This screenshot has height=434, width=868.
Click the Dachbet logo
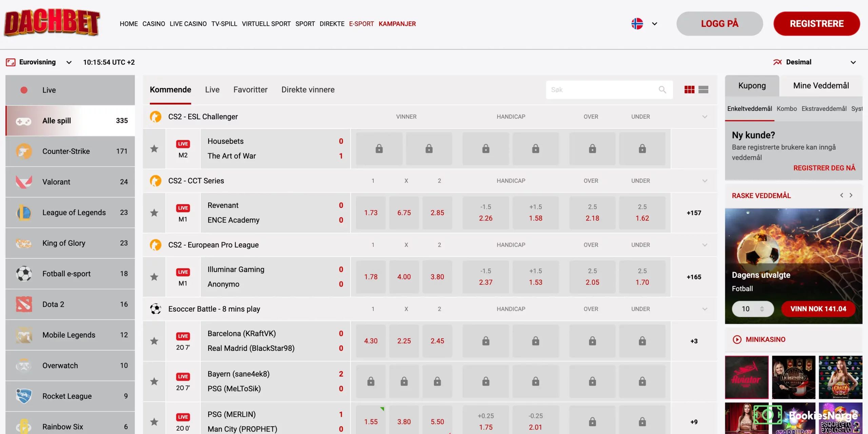(x=52, y=23)
